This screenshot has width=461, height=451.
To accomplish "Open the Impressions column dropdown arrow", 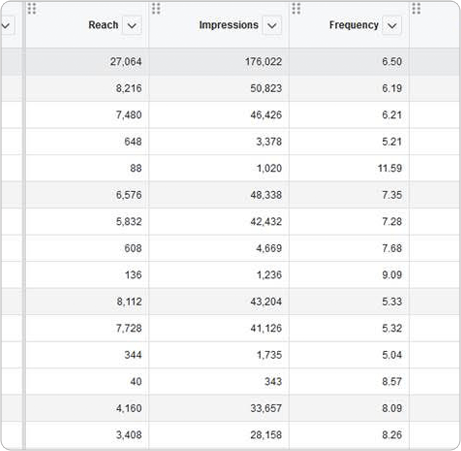I will coord(272,25).
